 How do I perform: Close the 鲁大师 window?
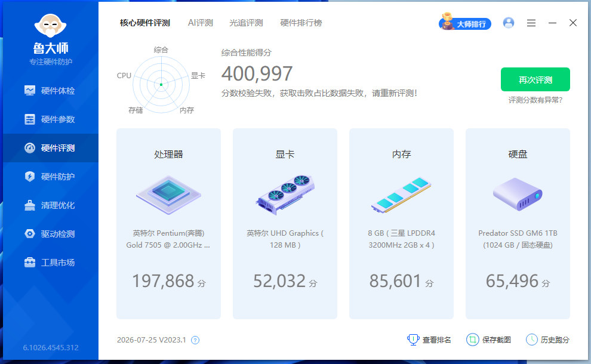573,23
